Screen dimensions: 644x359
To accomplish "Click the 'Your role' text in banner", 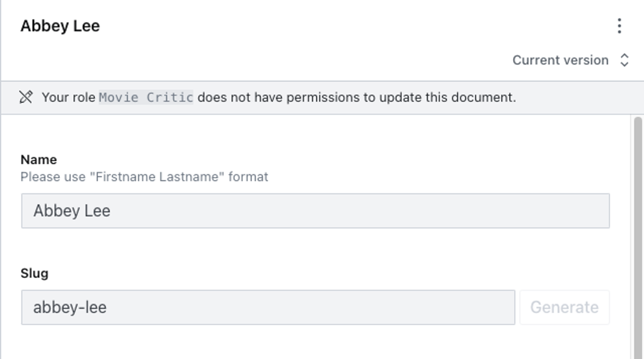I will click(68, 97).
